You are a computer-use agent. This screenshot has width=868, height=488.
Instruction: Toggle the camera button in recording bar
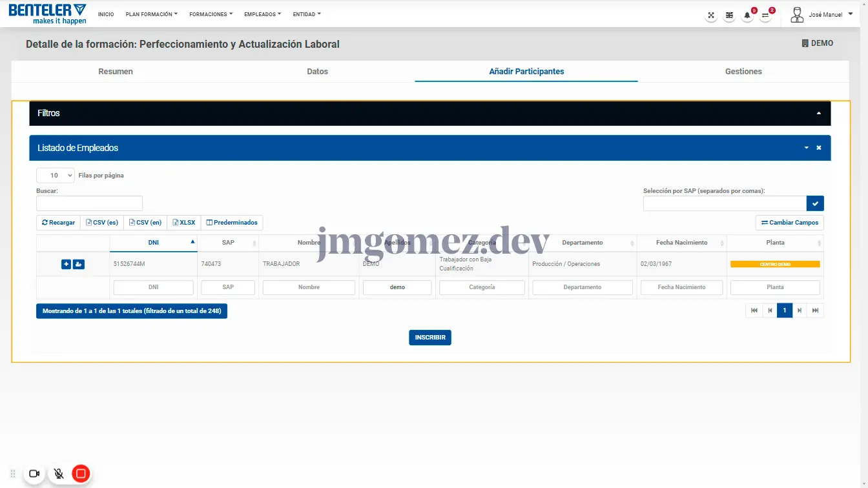[35, 474]
